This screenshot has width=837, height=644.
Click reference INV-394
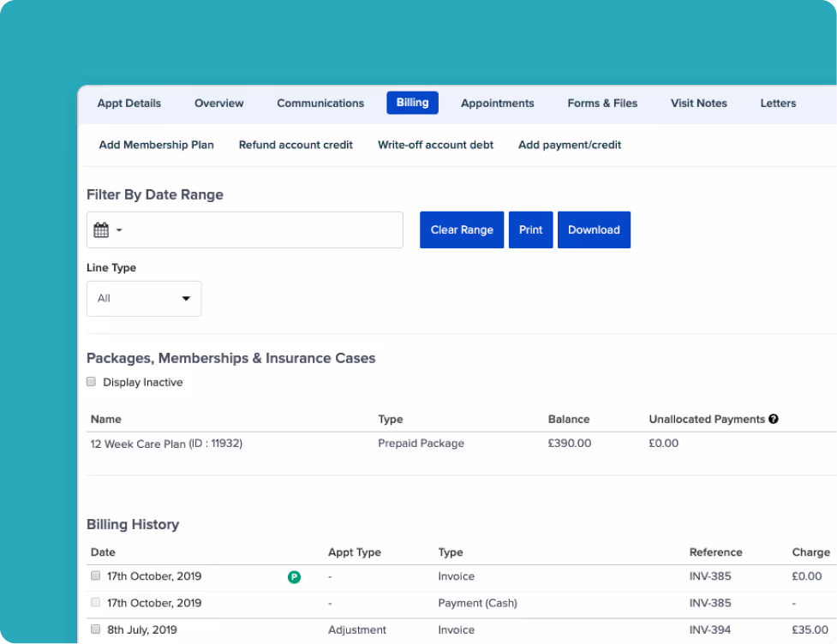tap(710, 629)
